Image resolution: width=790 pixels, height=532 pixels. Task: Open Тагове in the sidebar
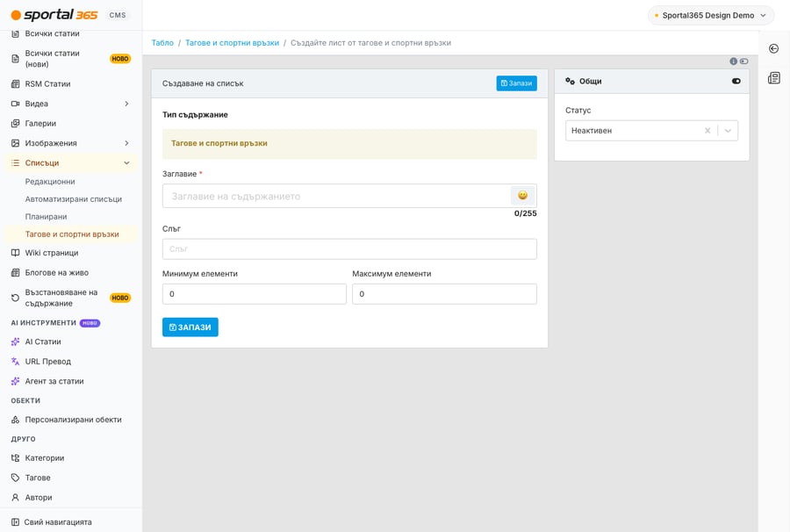[x=71, y=478]
